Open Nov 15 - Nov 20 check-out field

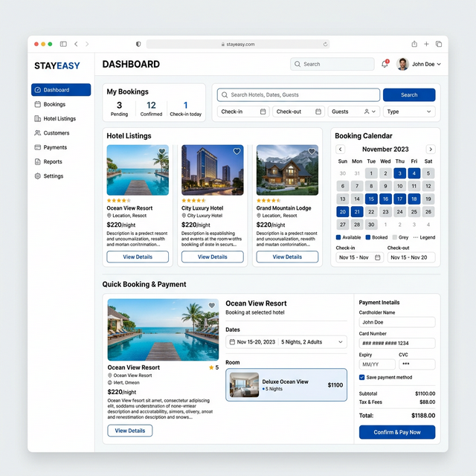411,257
